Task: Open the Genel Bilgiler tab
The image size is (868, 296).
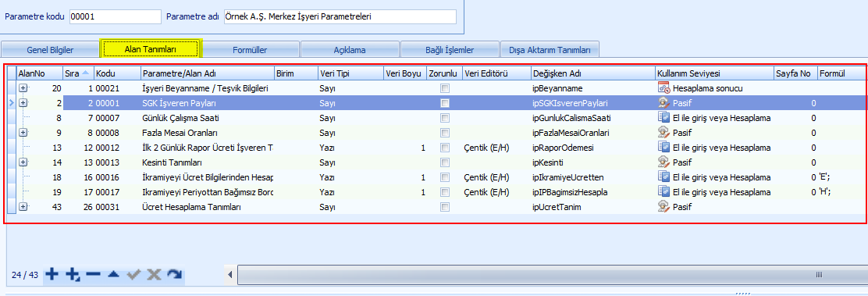Action: pos(50,49)
